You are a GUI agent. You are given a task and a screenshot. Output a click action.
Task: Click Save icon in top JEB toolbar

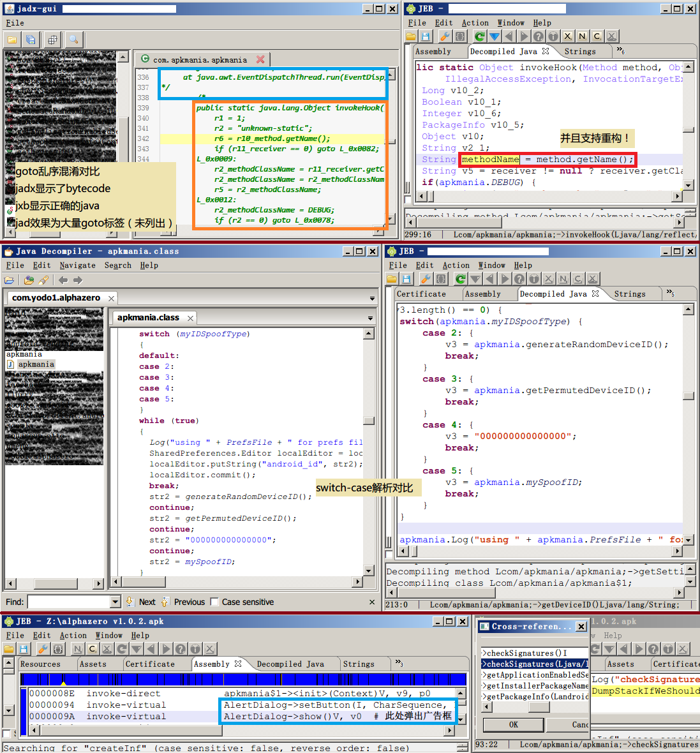point(426,36)
